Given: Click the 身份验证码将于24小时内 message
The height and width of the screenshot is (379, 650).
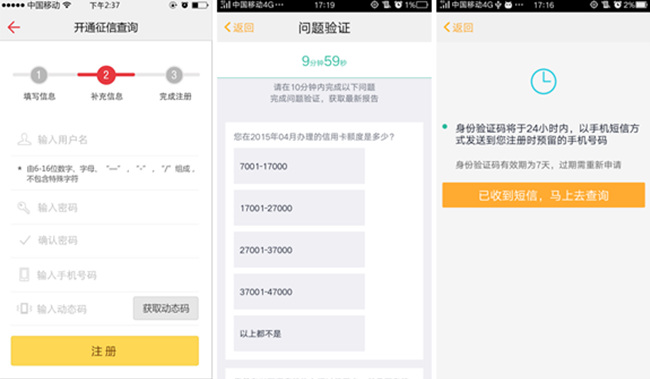Looking at the screenshot, I should [x=547, y=134].
